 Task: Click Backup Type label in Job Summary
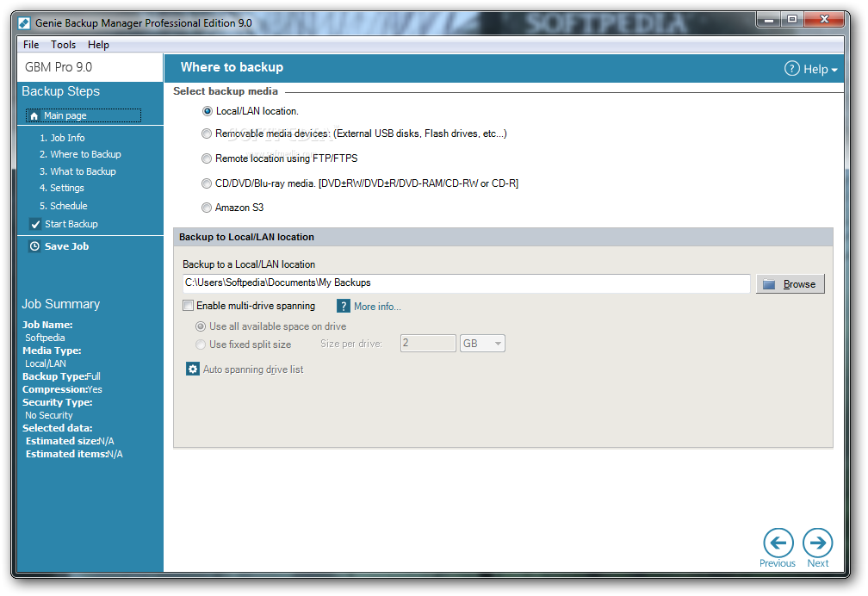[x=53, y=376]
